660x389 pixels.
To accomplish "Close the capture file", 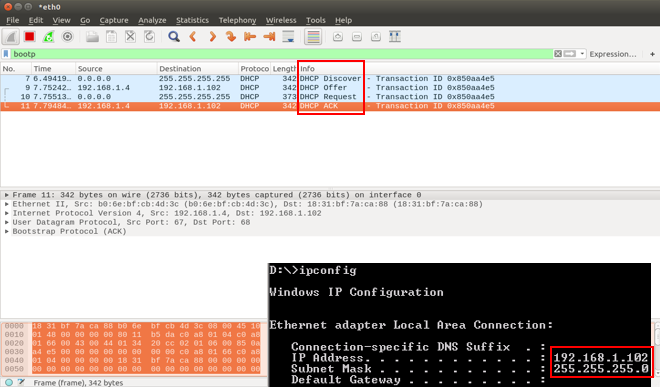I will click(x=130, y=37).
